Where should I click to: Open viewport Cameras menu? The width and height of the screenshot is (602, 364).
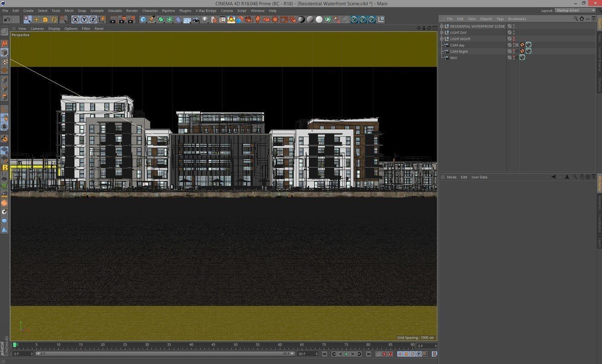tap(37, 29)
